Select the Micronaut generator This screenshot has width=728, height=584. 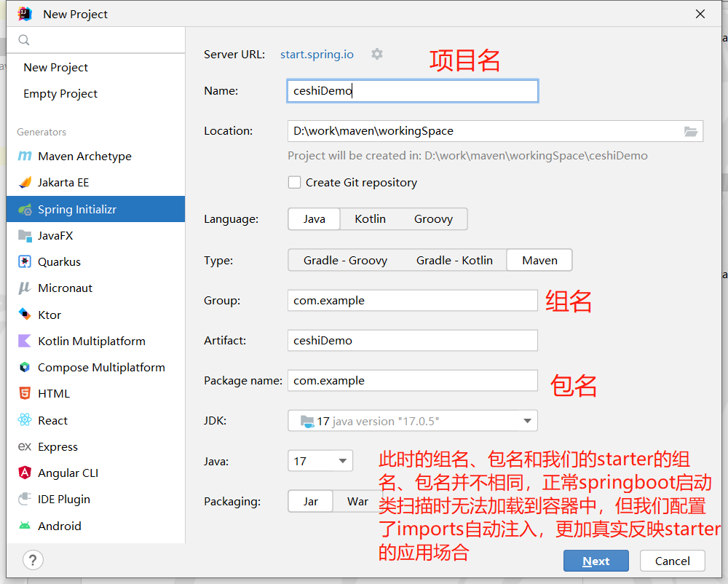pos(68,288)
